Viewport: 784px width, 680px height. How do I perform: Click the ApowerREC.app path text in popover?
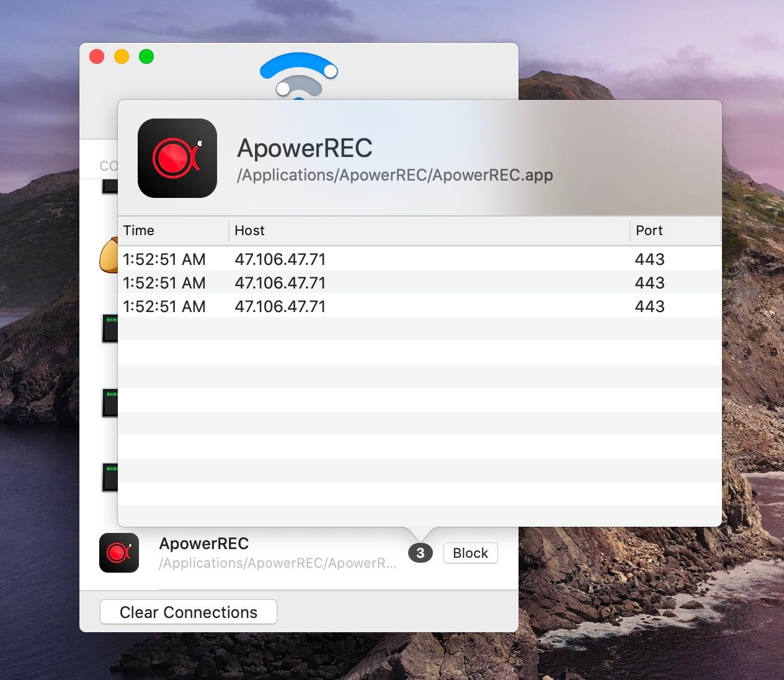[394, 176]
